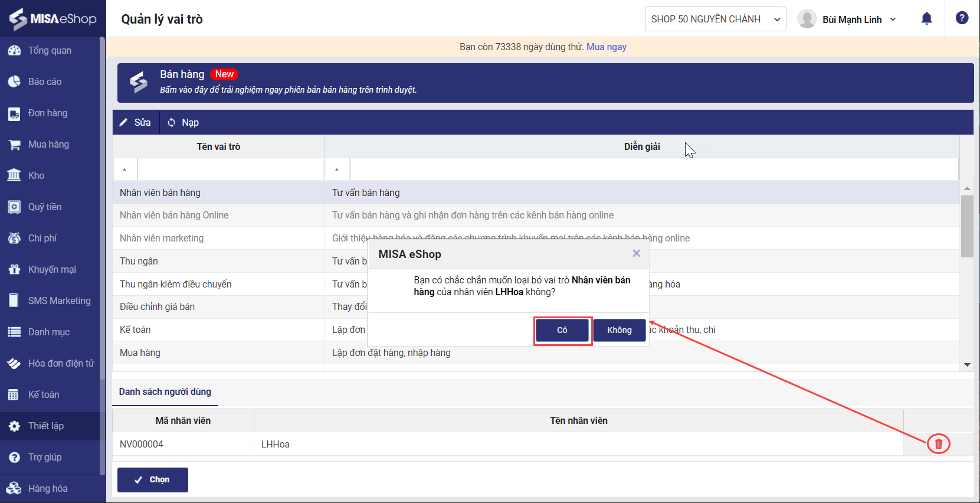Screen dimensions: 980x503
Task: Click the user avatar icon
Action: (x=807, y=19)
